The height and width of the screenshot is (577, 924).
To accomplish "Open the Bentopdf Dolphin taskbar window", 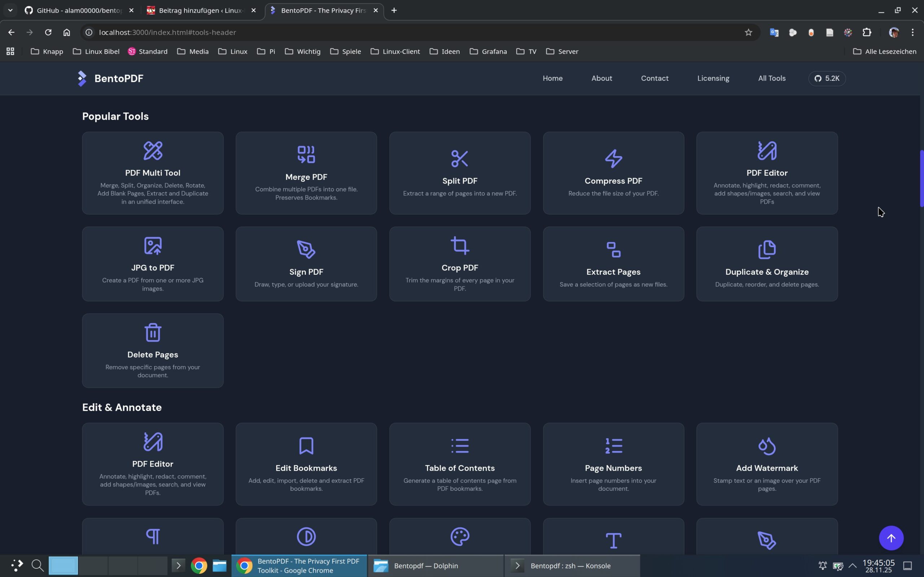I will (435, 565).
